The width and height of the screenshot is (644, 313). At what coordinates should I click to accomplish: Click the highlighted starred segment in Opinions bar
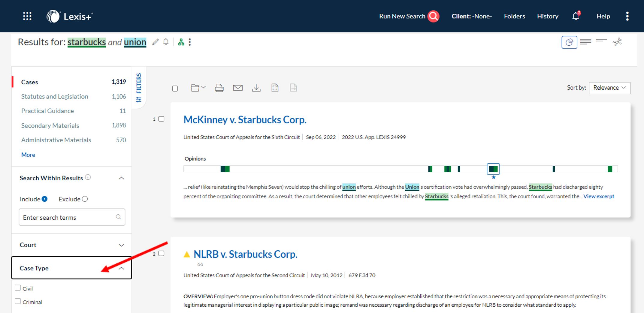point(493,169)
